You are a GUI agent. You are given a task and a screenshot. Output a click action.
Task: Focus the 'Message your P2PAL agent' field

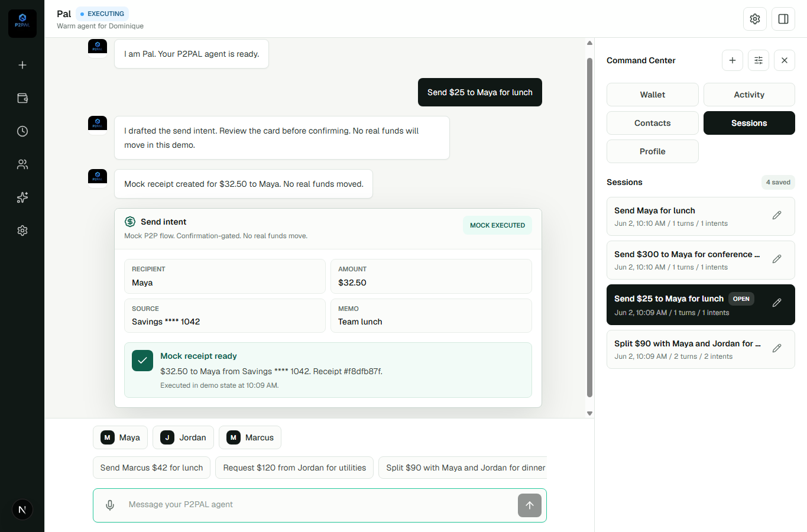coord(319,505)
